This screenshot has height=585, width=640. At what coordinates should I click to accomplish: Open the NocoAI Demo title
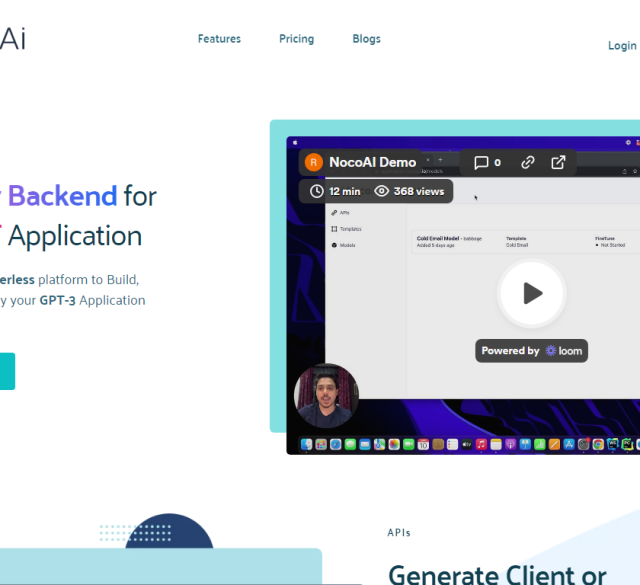pos(372,162)
